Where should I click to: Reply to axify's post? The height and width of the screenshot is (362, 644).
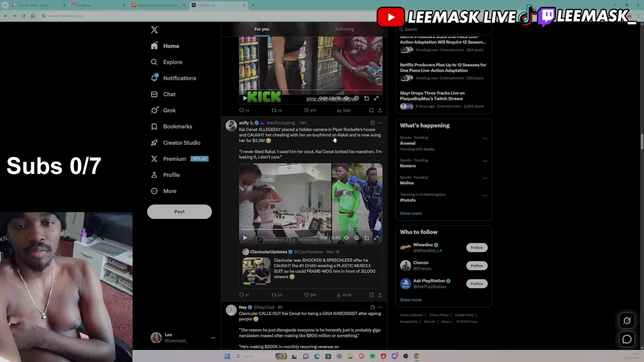click(x=244, y=295)
